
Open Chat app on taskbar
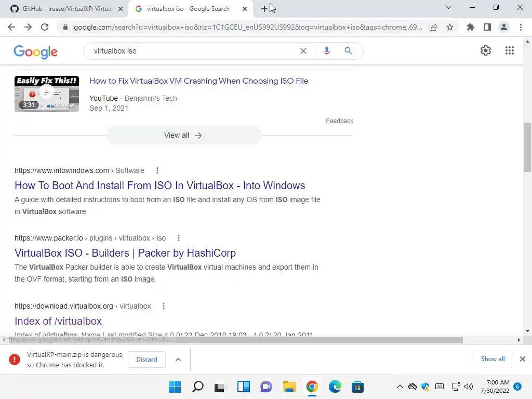pos(267,387)
